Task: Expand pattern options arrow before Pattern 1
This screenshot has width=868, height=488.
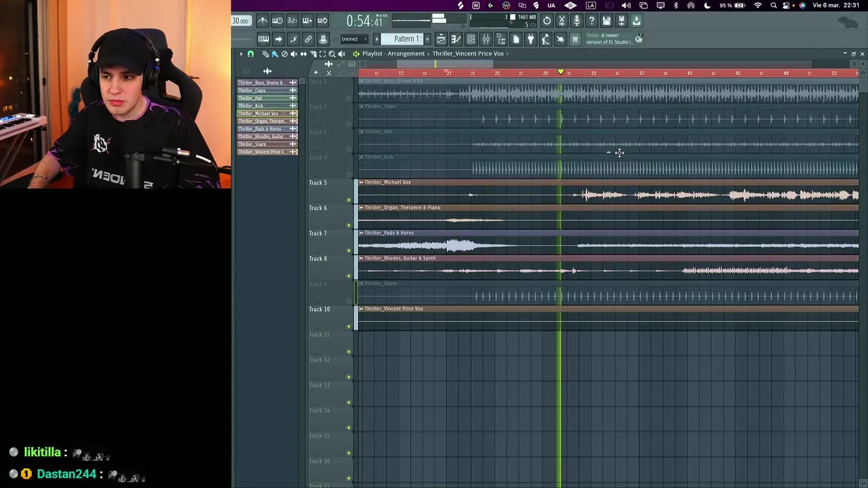Action: pos(376,39)
